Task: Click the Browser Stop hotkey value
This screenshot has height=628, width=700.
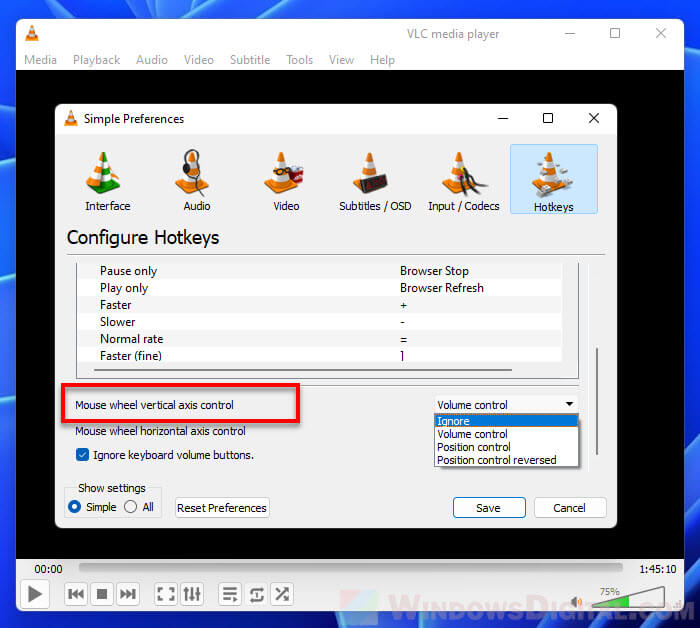Action: pyautogui.click(x=434, y=271)
